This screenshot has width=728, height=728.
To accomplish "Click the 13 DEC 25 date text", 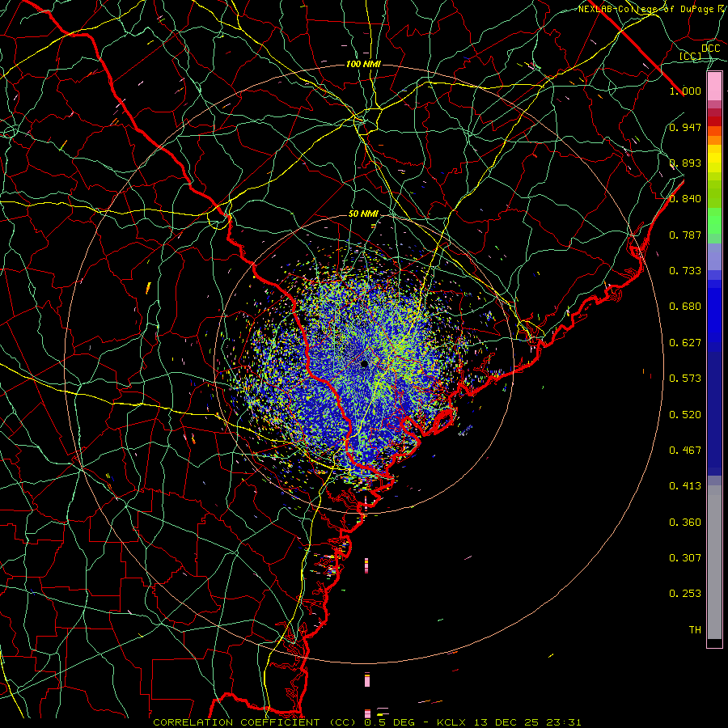I will click(x=506, y=722).
